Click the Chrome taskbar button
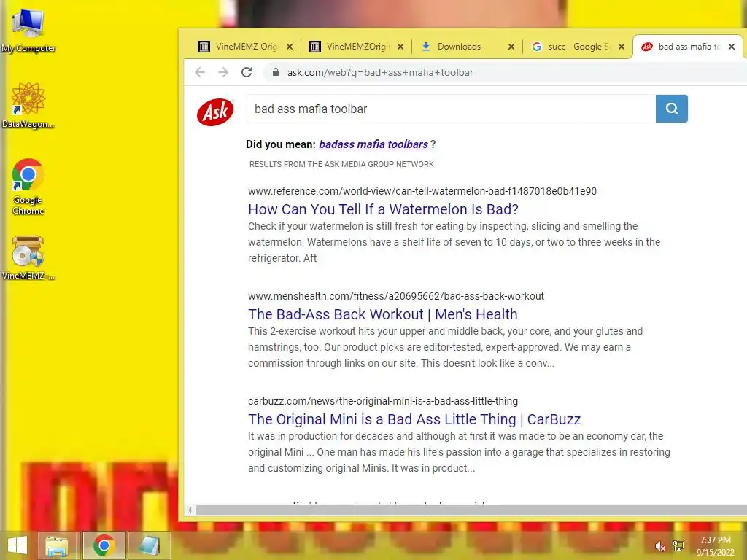747x560 pixels. 104,545
